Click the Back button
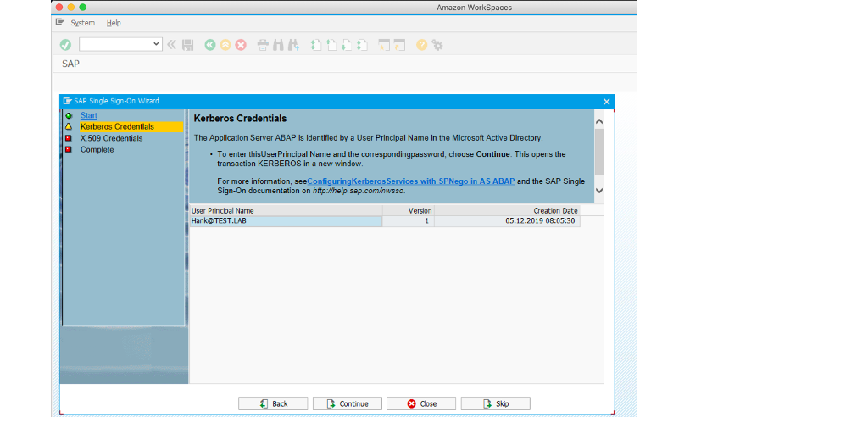Screen dimensions: 868x434 click(273, 403)
